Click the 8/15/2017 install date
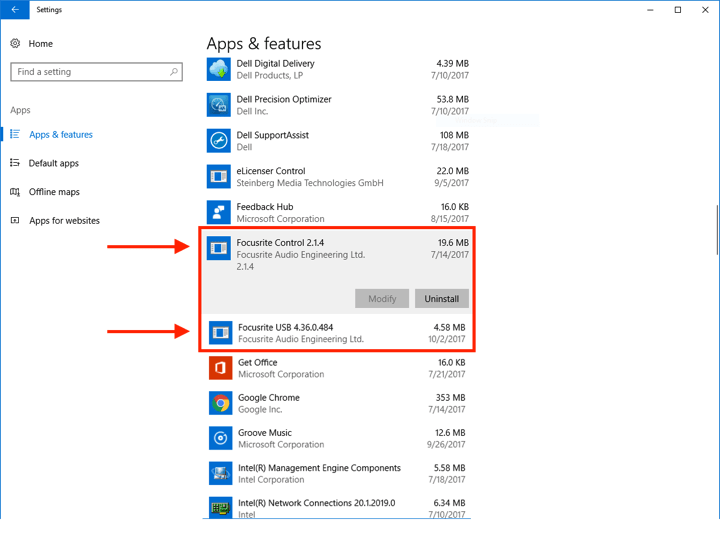 450,219
